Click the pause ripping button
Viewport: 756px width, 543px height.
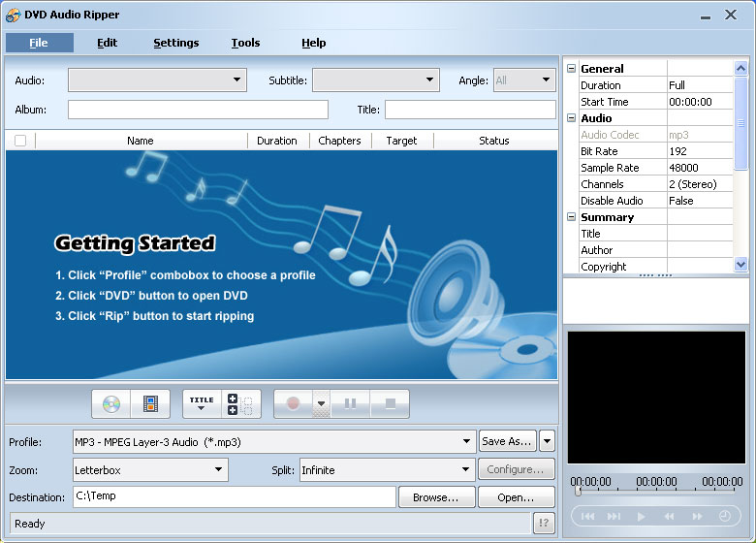click(350, 403)
